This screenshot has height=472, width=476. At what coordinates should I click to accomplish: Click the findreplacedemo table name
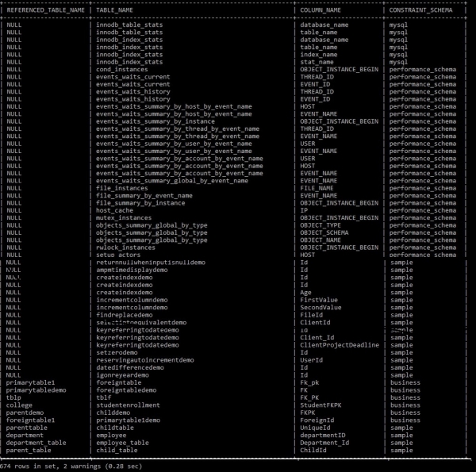point(125,315)
